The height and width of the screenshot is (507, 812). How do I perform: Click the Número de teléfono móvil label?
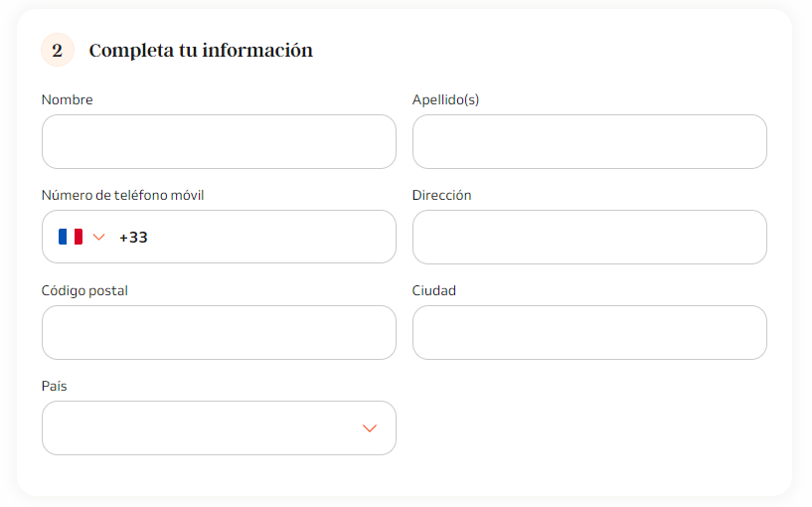click(x=122, y=195)
